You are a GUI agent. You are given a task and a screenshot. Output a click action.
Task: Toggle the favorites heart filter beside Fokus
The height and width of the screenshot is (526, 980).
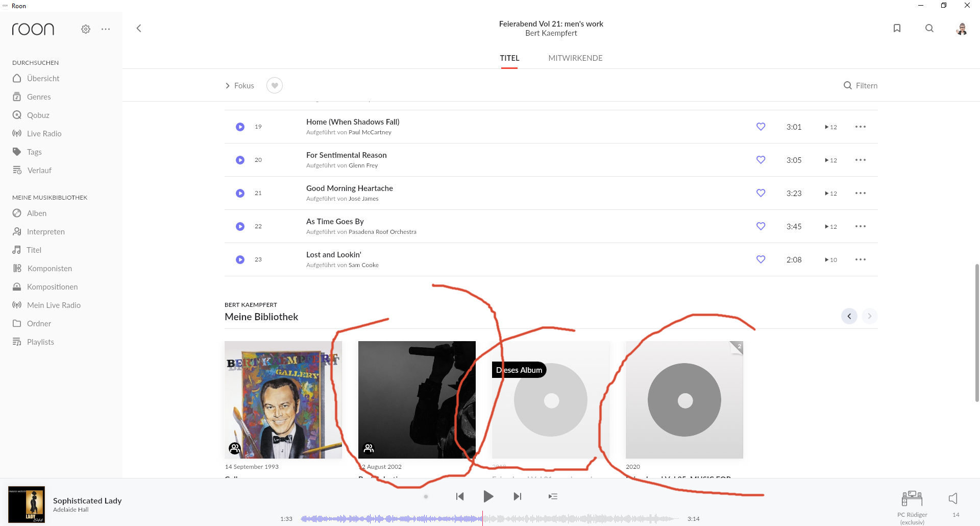(275, 85)
